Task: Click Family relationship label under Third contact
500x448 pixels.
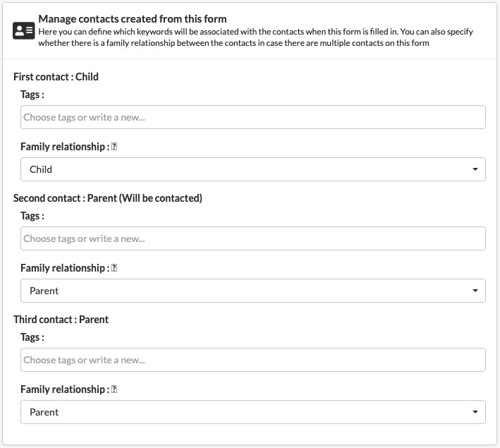Action: [65, 389]
